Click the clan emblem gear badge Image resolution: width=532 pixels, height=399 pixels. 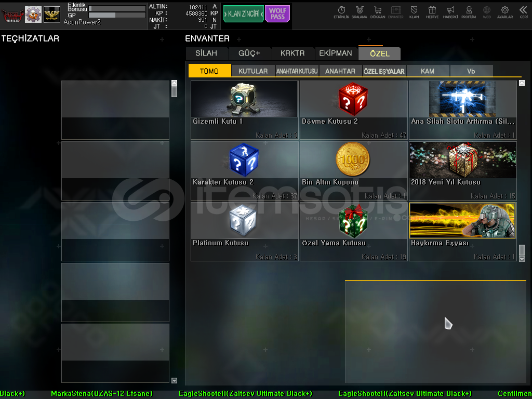tap(33, 15)
